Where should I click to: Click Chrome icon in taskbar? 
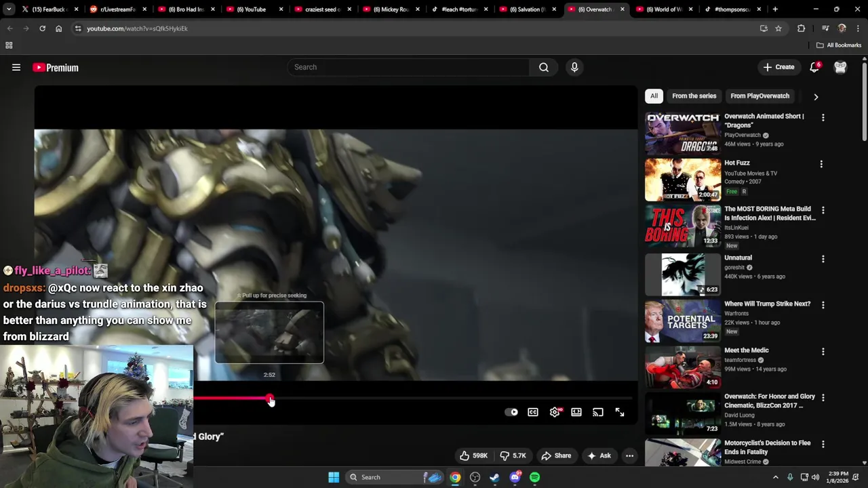coord(455,477)
